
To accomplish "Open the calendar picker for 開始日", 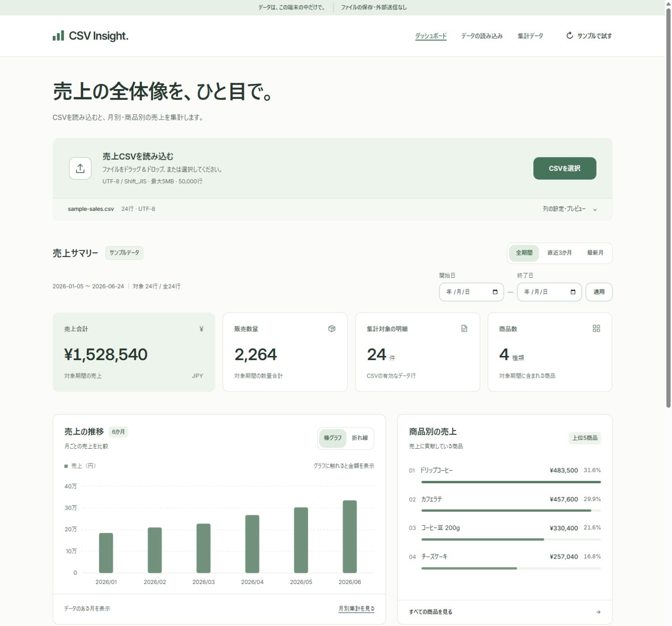I will (495, 292).
